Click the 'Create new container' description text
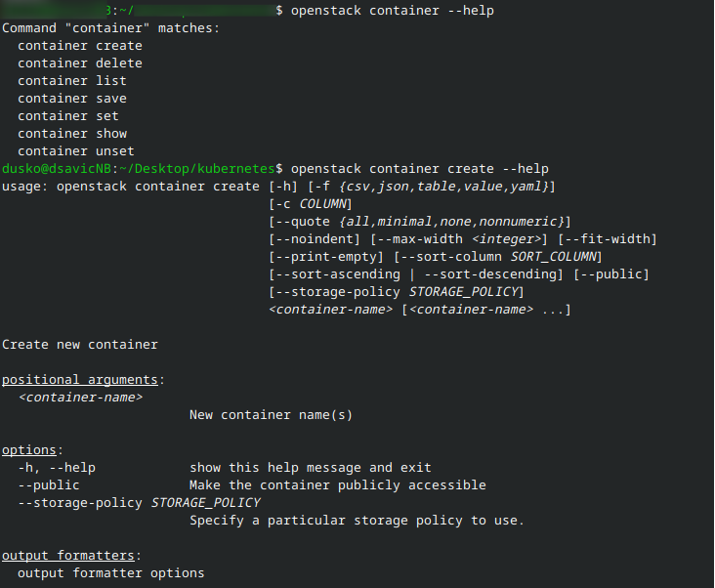 pos(79,345)
